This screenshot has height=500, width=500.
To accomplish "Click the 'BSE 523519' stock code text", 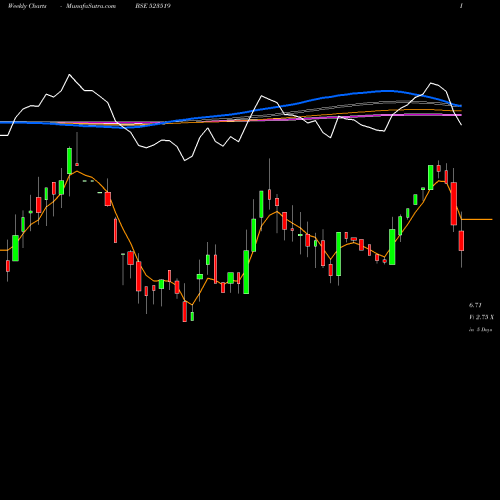I will click(x=153, y=6).
